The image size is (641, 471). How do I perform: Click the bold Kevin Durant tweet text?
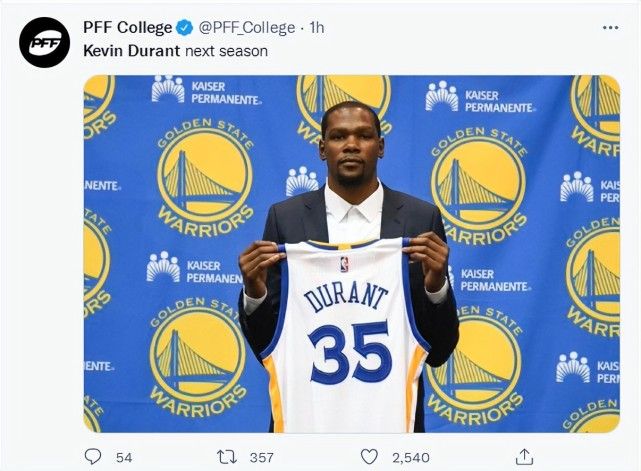pos(132,50)
